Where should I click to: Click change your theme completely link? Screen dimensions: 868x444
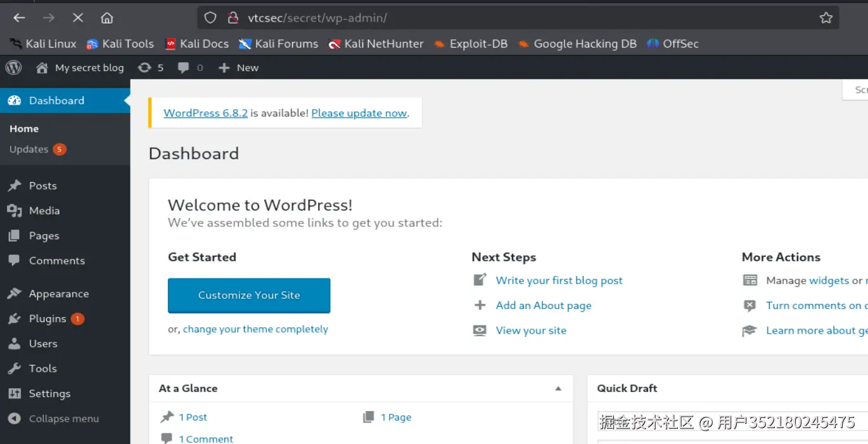pyautogui.click(x=255, y=329)
